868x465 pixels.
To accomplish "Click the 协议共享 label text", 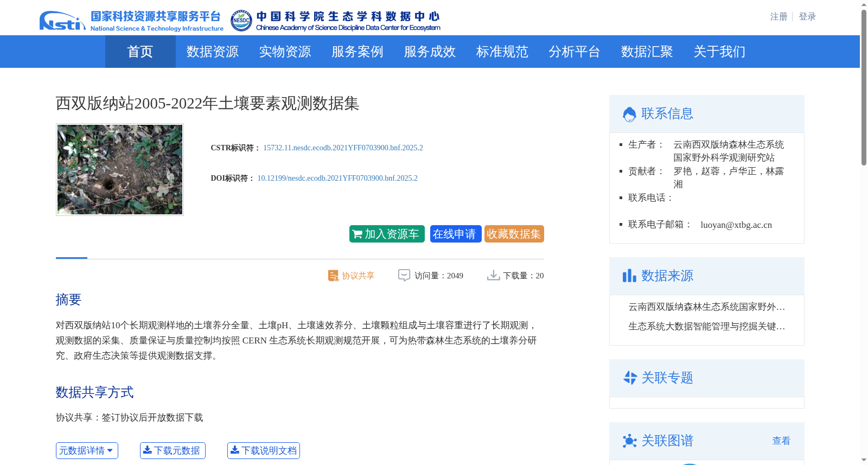I will 358,276.
